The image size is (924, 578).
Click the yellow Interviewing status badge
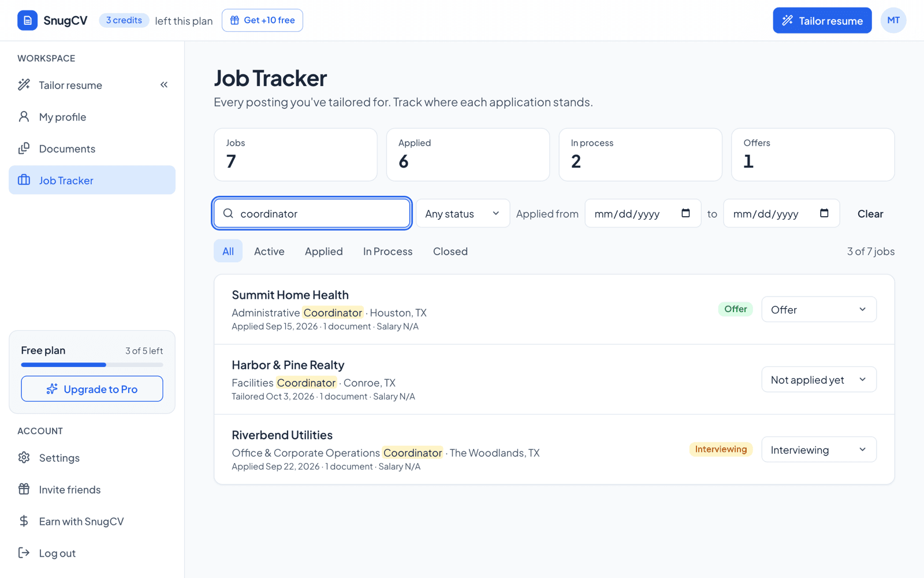(721, 449)
